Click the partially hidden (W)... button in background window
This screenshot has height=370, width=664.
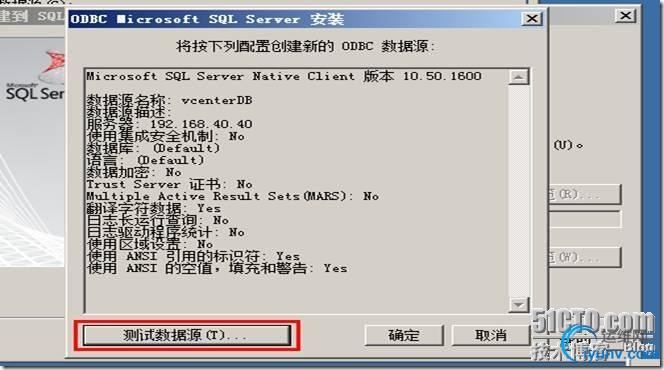tap(585, 257)
